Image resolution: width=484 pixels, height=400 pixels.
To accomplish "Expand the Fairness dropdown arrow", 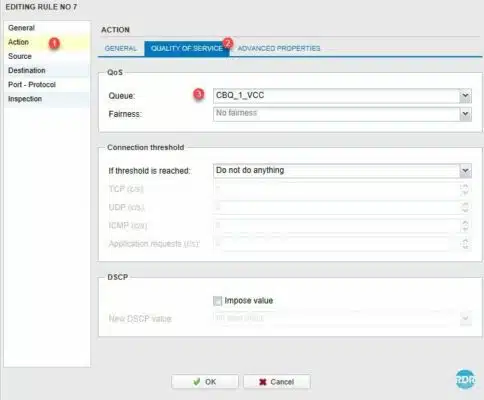I will [465, 114].
